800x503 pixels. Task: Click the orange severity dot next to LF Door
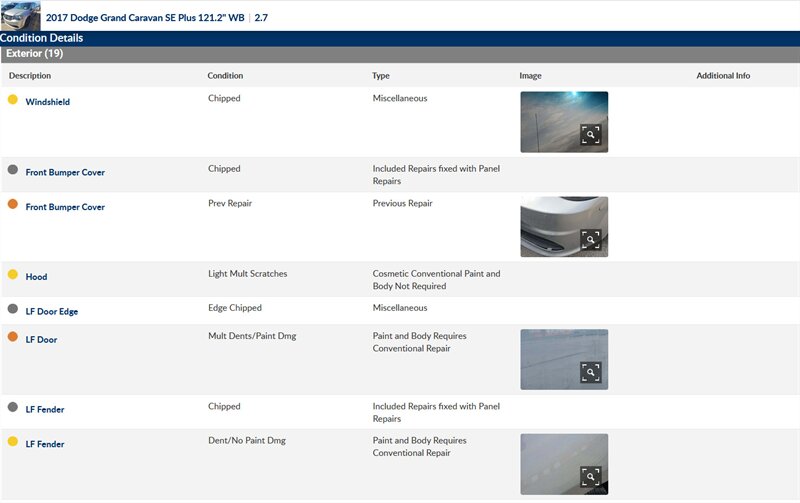13,338
